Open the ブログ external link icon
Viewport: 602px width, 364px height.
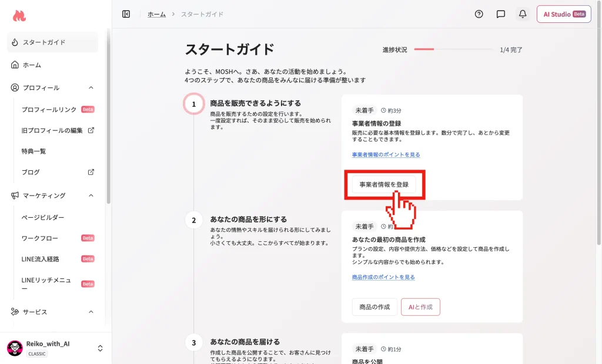[x=91, y=172]
